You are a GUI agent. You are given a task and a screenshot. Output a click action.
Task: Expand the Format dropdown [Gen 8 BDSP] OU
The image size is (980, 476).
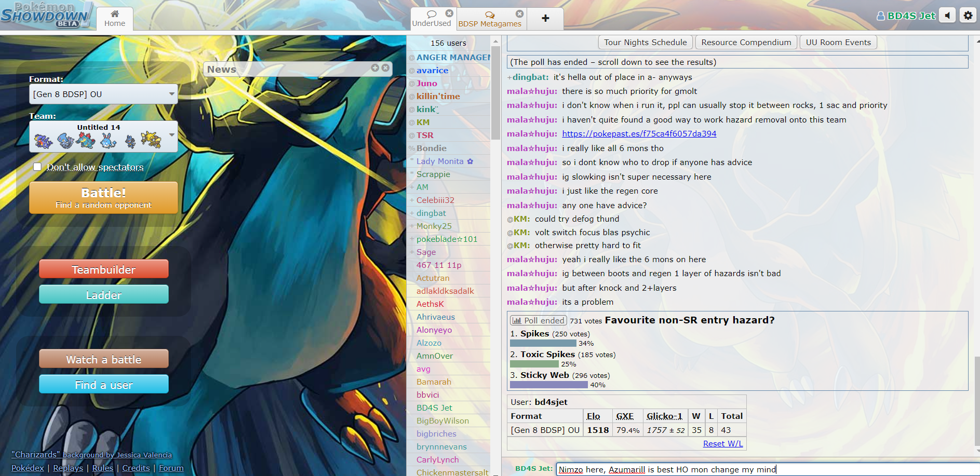pyautogui.click(x=103, y=94)
